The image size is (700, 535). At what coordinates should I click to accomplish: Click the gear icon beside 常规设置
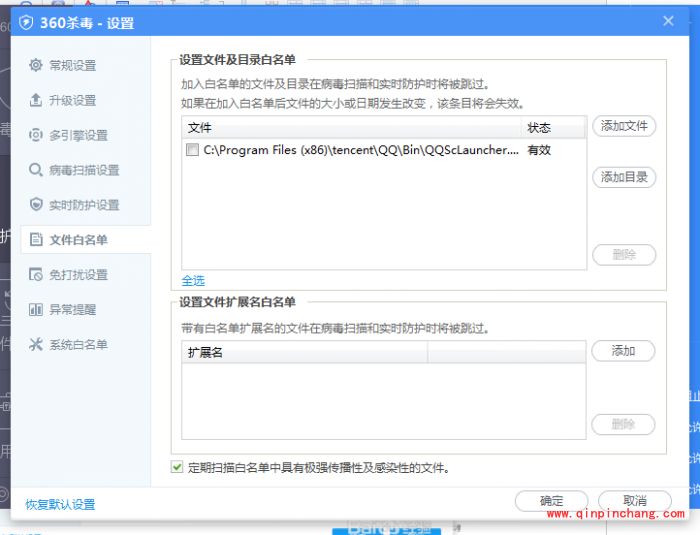pyautogui.click(x=36, y=65)
